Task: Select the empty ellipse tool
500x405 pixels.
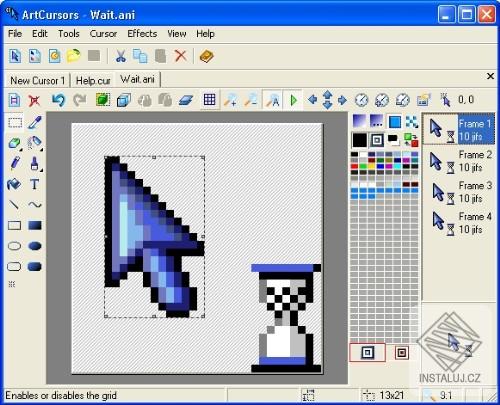Action: pyautogui.click(x=14, y=246)
